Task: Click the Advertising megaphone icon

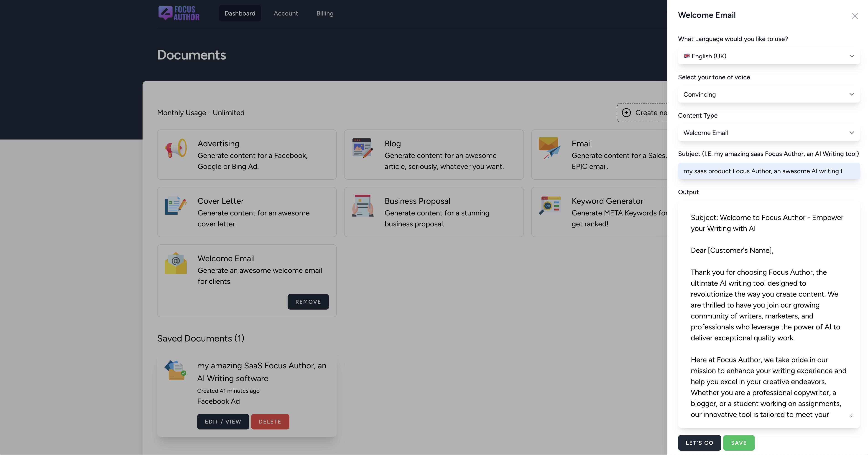Action: (x=176, y=148)
